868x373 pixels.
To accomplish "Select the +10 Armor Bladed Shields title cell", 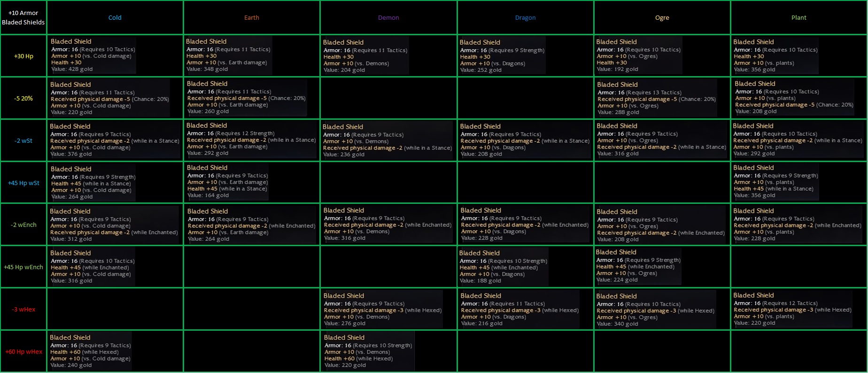I will (x=23, y=18).
